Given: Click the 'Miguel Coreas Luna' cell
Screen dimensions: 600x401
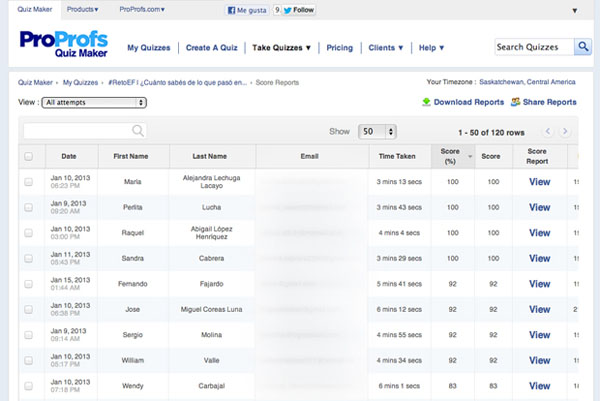Looking at the screenshot, I should [x=212, y=309].
